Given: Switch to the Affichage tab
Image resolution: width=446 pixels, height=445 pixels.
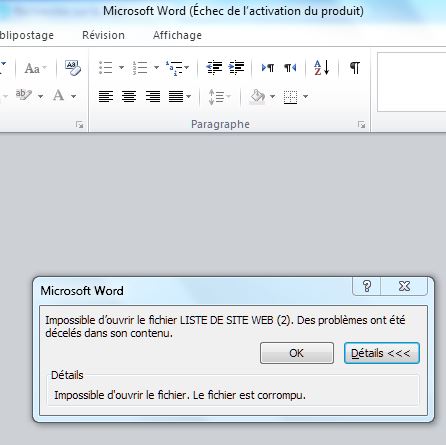Looking at the screenshot, I should click(177, 35).
